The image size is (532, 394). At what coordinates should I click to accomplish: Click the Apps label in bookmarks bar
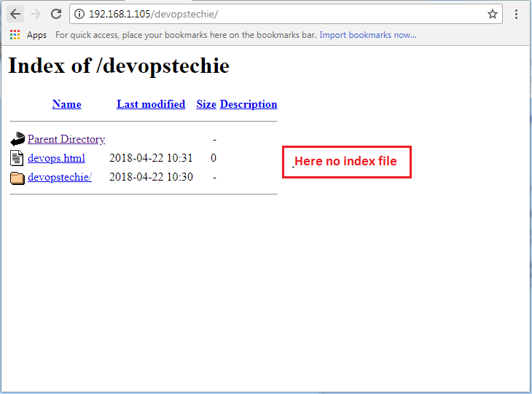click(36, 35)
